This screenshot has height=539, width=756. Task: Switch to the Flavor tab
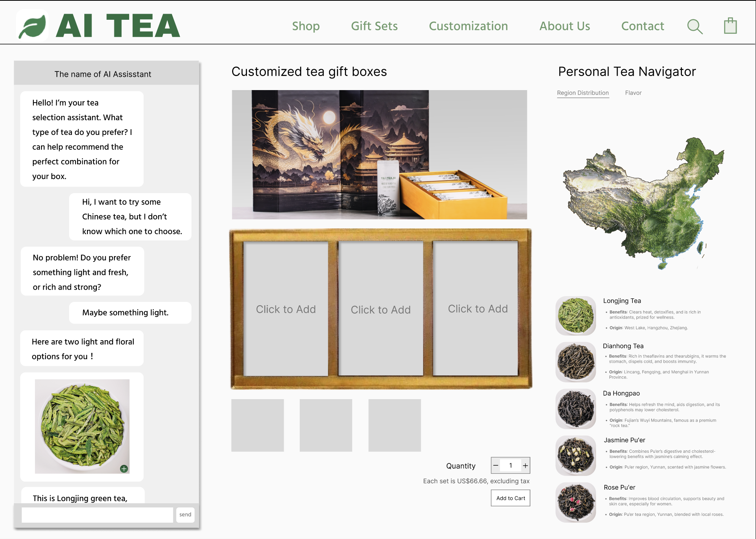pyautogui.click(x=633, y=93)
